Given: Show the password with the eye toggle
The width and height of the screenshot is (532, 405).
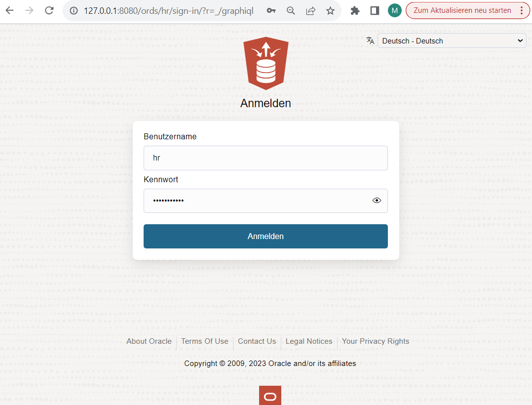Looking at the screenshot, I should pyautogui.click(x=377, y=200).
